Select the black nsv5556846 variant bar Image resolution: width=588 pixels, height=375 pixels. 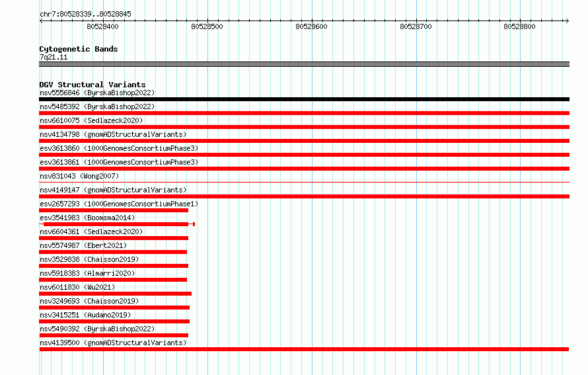304,99
